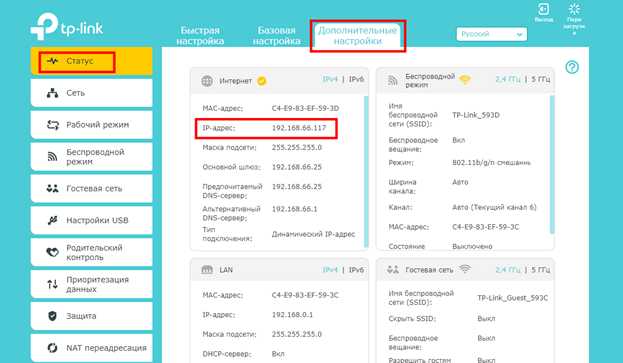The height and width of the screenshot is (363, 623).
Task: Open Гостевая сеть in the sidebar
Action: point(91,188)
